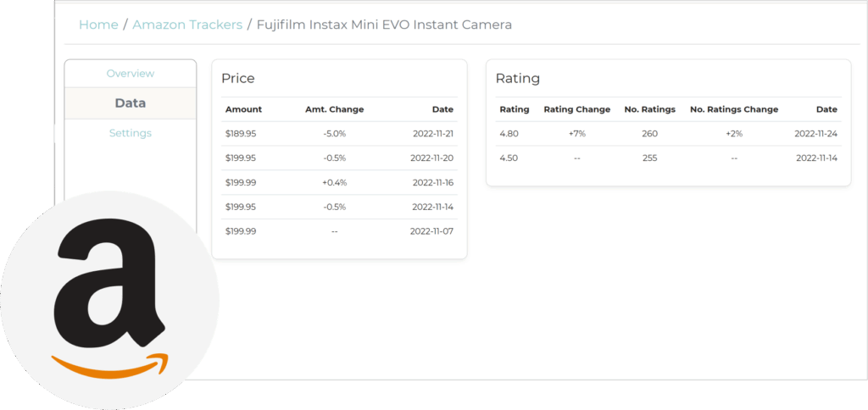This screenshot has width=868, height=410.
Task: Click the 2022-11-24 rating date
Action: [816, 134]
